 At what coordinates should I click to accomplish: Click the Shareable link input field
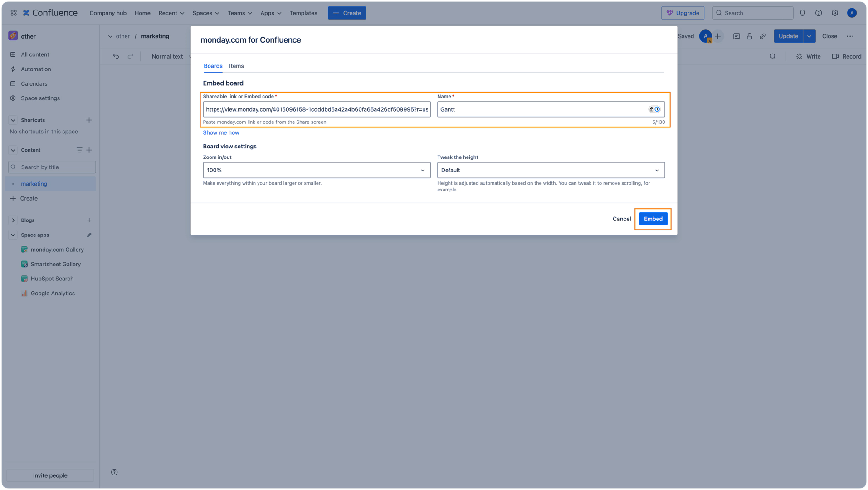coord(317,109)
